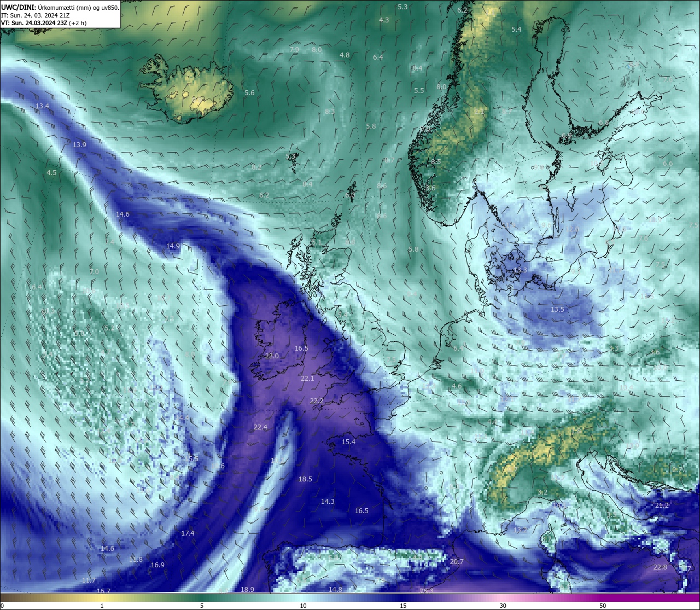
Task: Select the 13.4 map value
Action: click(42, 106)
